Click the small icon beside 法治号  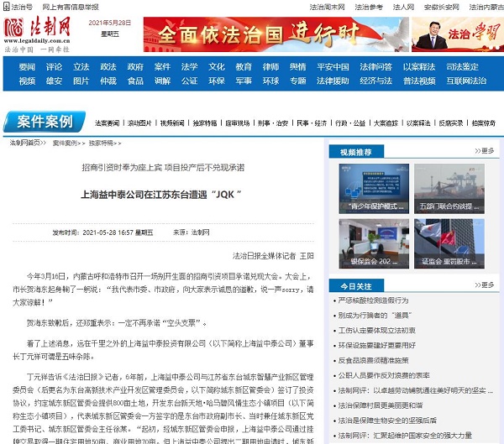click(x=7, y=6)
